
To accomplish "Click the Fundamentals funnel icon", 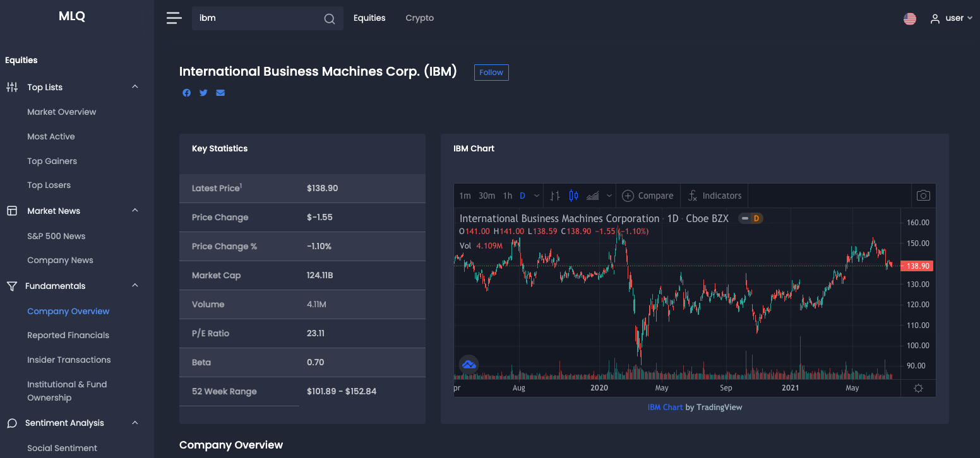I will [x=12, y=286].
